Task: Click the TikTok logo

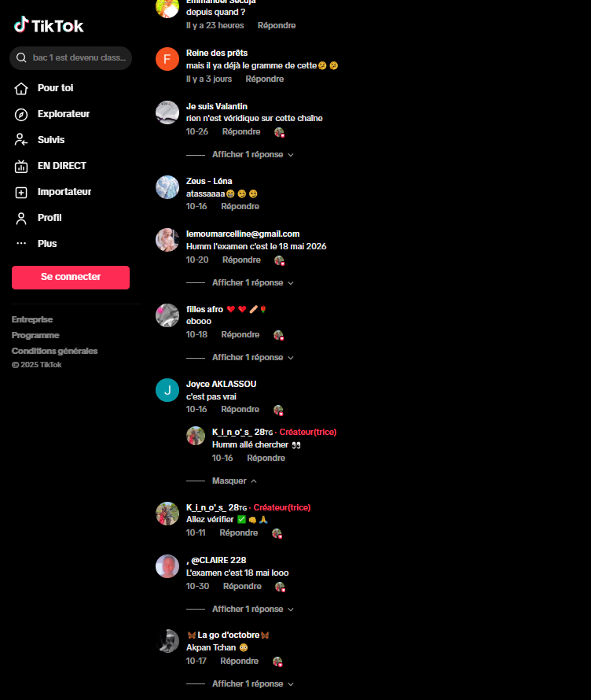Action: [x=49, y=25]
